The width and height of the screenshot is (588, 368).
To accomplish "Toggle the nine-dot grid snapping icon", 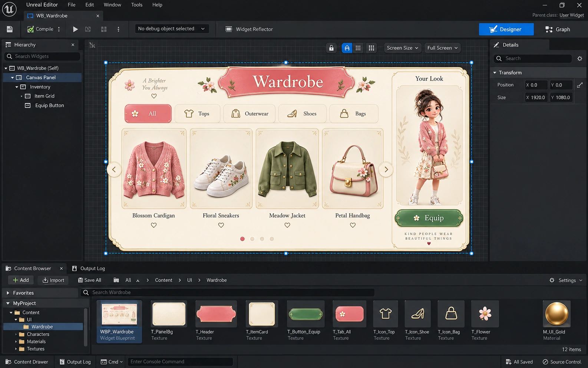I will click(x=371, y=48).
